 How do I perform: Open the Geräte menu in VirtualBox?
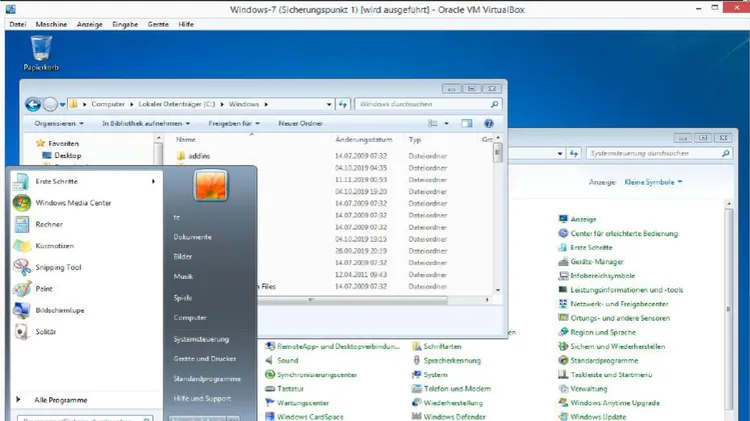pos(158,24)
